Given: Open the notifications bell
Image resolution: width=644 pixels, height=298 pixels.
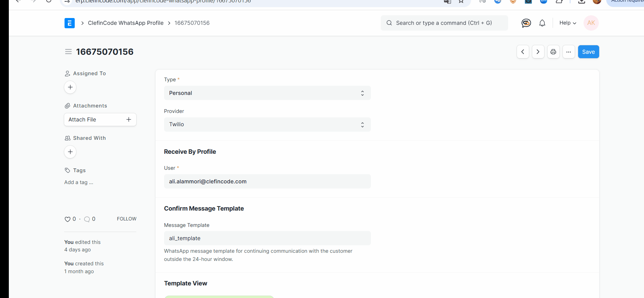Looking at the screenshot, I should [542, 23].
